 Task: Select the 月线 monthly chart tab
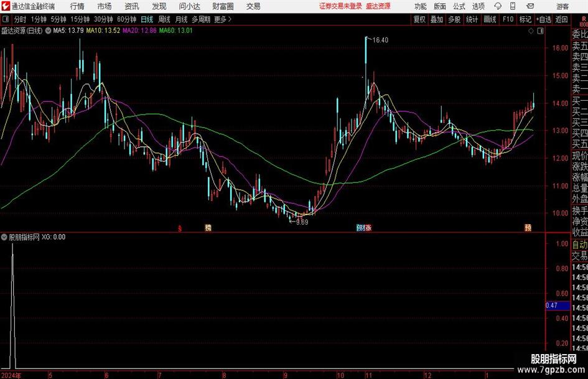click(x=182, y=19)
